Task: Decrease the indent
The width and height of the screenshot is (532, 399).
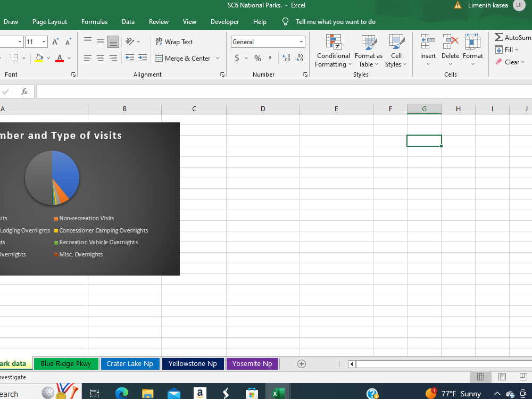Action: click(x=130, y=58)
